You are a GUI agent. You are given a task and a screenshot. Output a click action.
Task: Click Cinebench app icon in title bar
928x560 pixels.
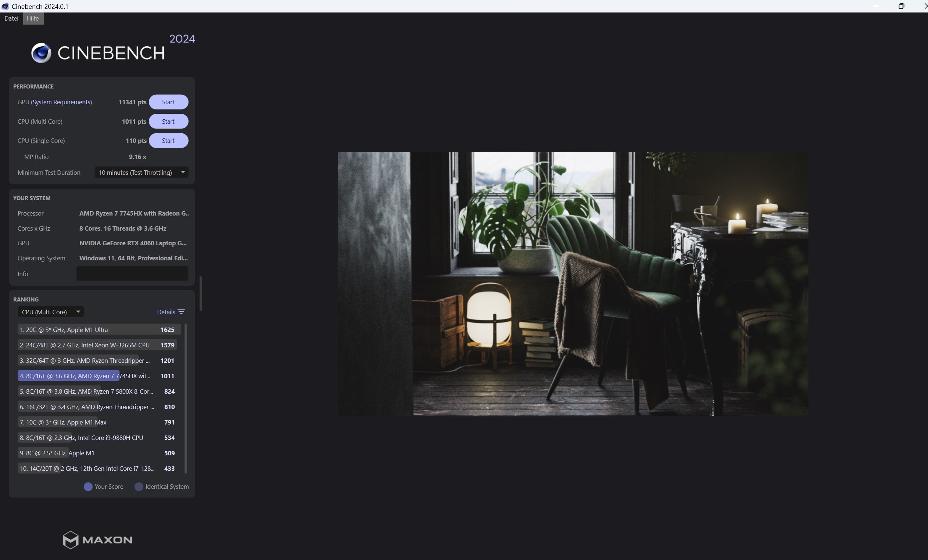pyautogui.click(x=5, y=6)
